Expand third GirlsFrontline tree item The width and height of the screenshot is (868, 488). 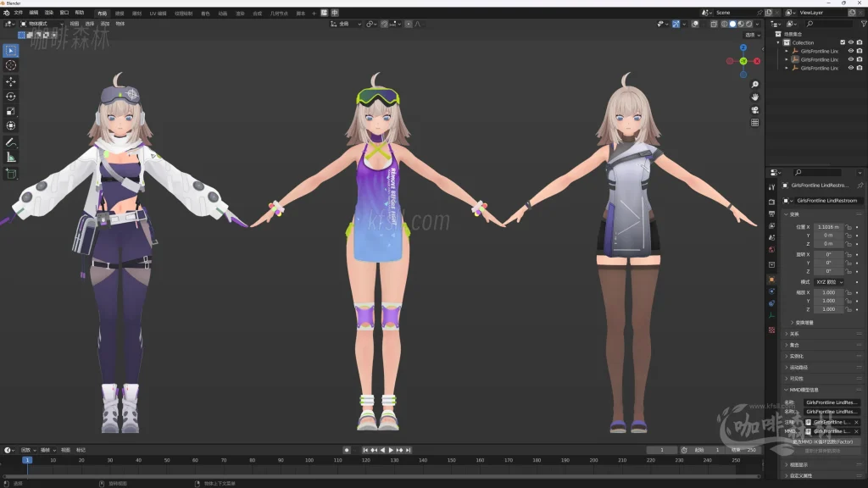click(x=787, y=68)
